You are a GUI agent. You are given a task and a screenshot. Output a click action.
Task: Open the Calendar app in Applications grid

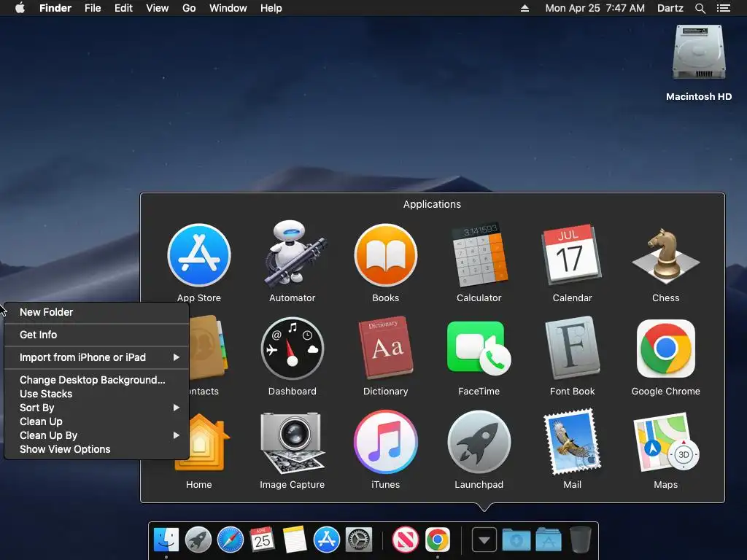tap(572, 254)
